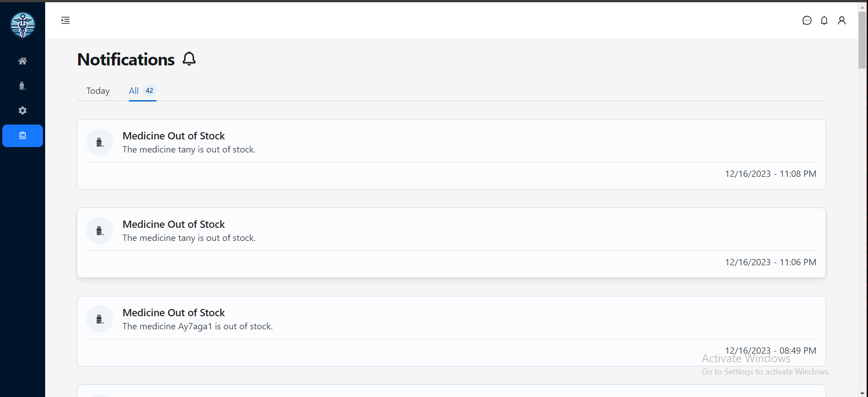This screenshot has height=397, width=868.
Task: Open the chat messages icon in header
Action: [x=807, y=20]
